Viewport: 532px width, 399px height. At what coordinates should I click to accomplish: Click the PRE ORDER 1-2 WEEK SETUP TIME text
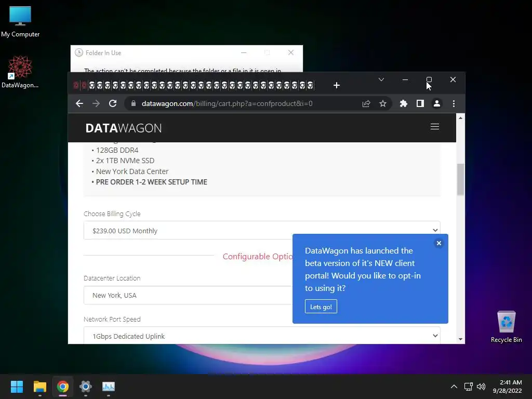pyautogui.click(x=151, y=182)
